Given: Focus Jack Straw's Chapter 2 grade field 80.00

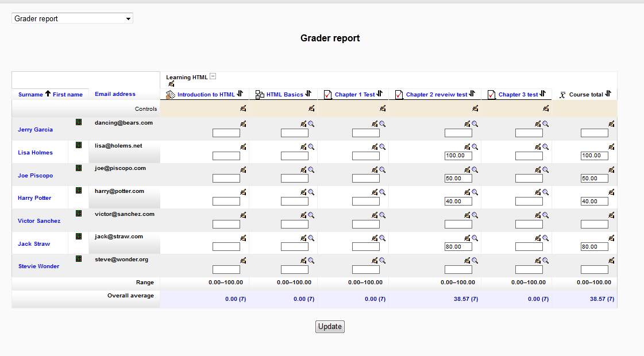Looking at the screenshot, I should [458, 247].
